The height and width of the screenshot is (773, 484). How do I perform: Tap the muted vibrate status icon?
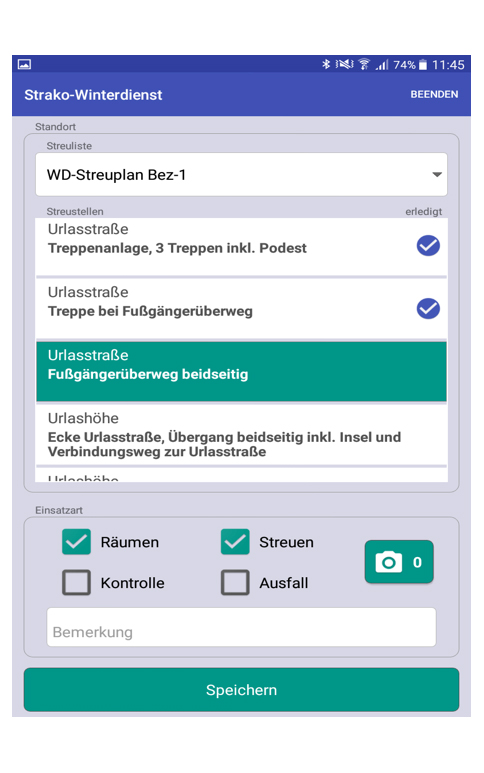[345, 65]
